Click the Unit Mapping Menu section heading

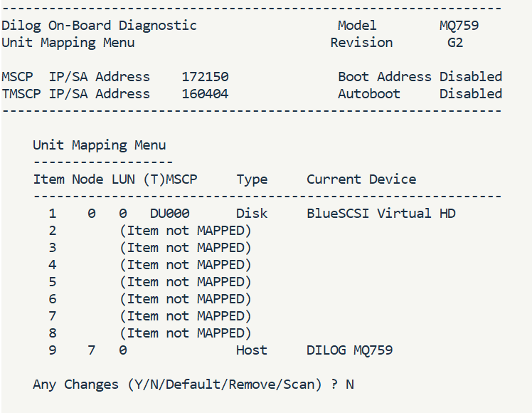coord(99,145)
